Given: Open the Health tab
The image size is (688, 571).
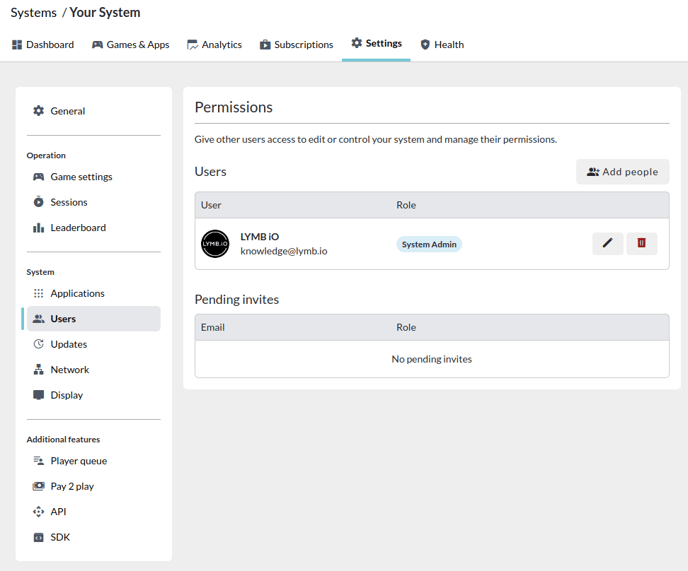Looking at the screenshot, I should pyautogui.click(x=442, y=45).
